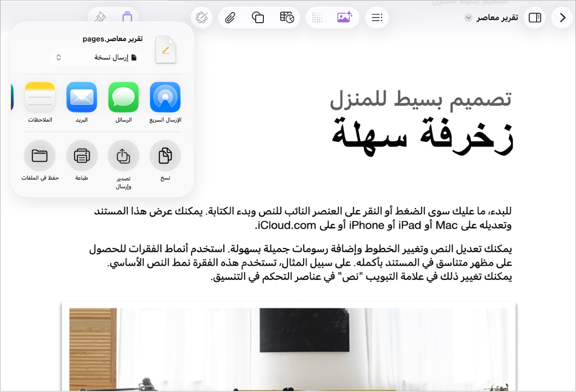This screenshot has height=392, width=576.
Task: Click the purple share icon in toolbar
Action: tap(127, 17)
